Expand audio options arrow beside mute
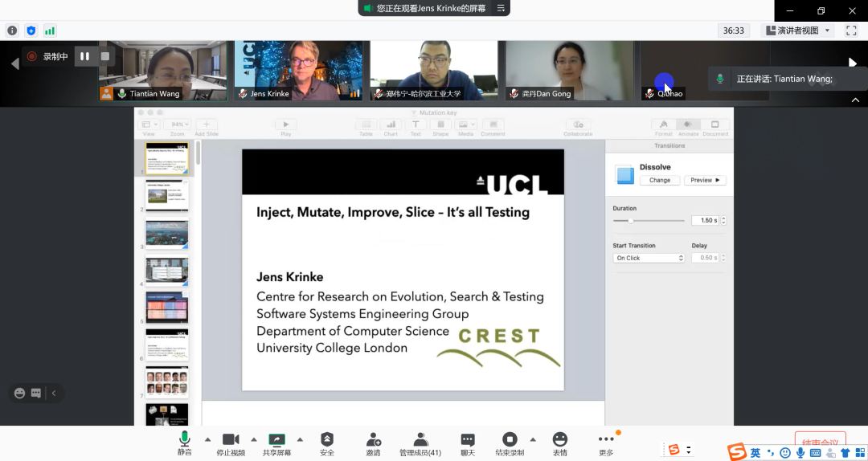The width and height of the screenshot is (868, 461). pos(208,439)
